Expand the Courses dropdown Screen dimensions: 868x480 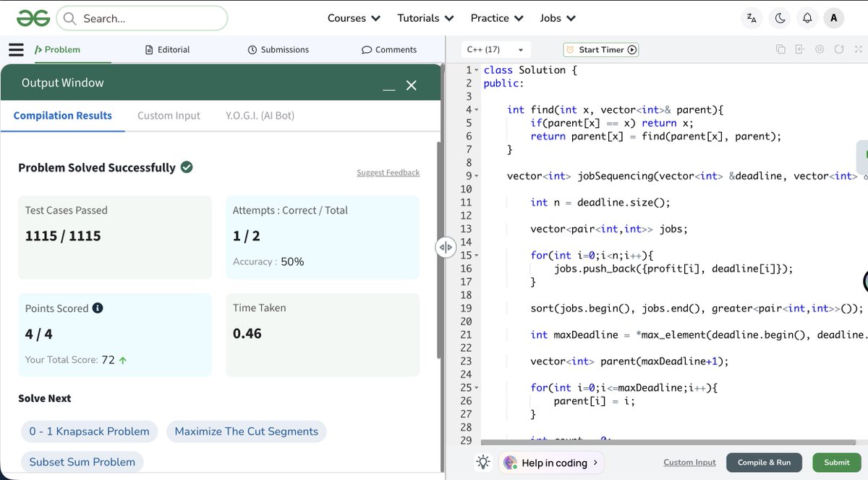pos(354,18)
